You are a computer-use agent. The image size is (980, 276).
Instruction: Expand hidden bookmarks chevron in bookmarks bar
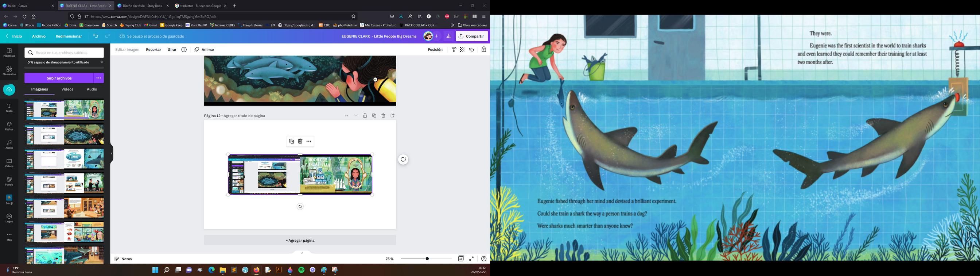pos(452,25)
